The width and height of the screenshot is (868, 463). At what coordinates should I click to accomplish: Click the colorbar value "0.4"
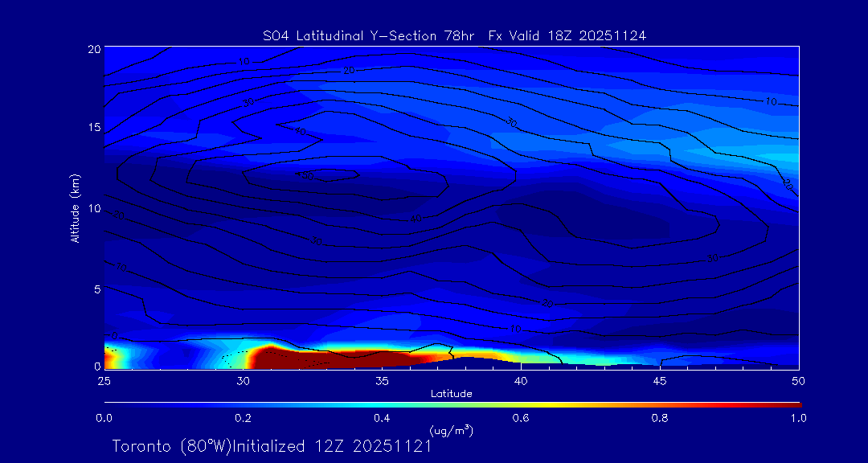click(382, 418)
